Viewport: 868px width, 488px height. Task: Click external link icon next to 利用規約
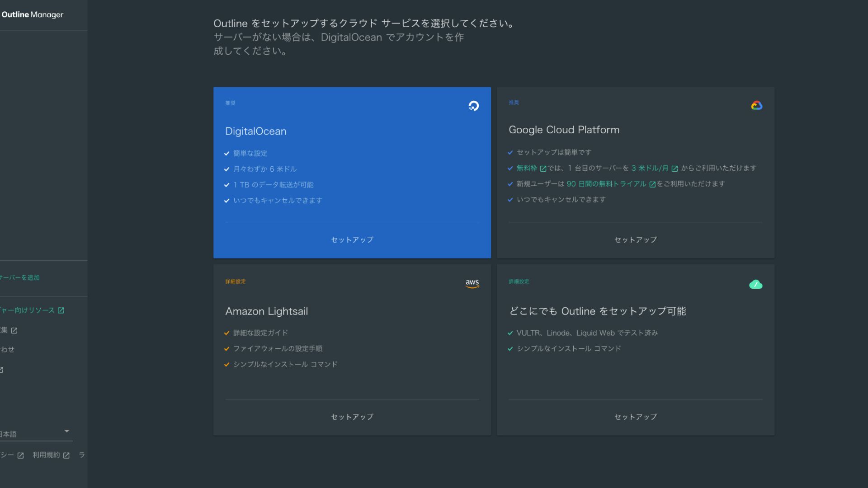pyautogui.click(x=66, y=455)
